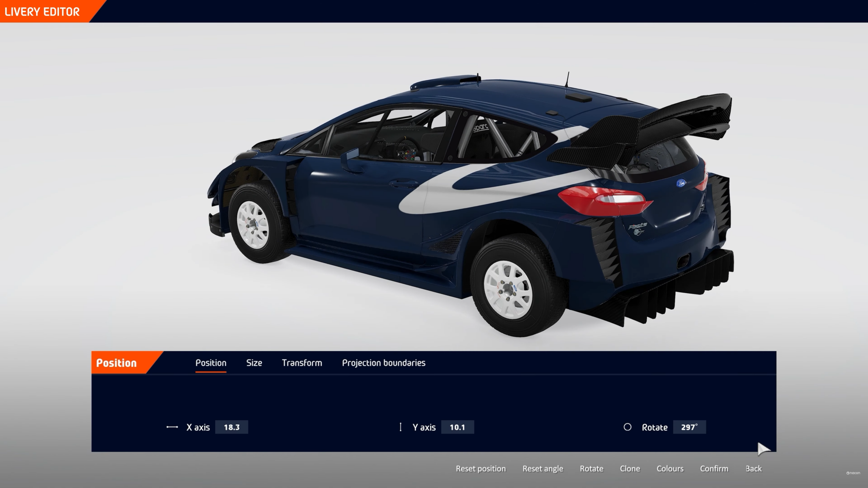Image resolution: width=868 pixels, height=488 pixels.
Task: Open the Colours options
Action: (x=670, y=469)
